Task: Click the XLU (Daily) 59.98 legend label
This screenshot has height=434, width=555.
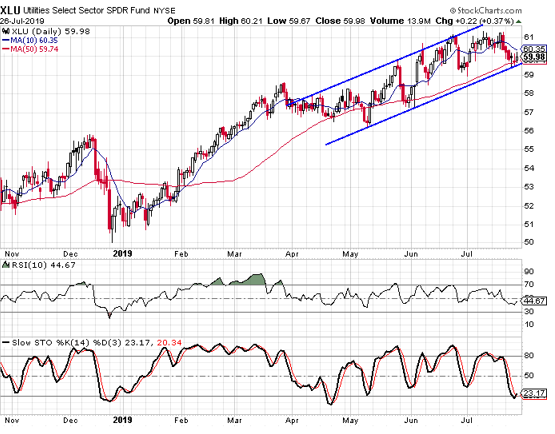Action: pos(51,31)
